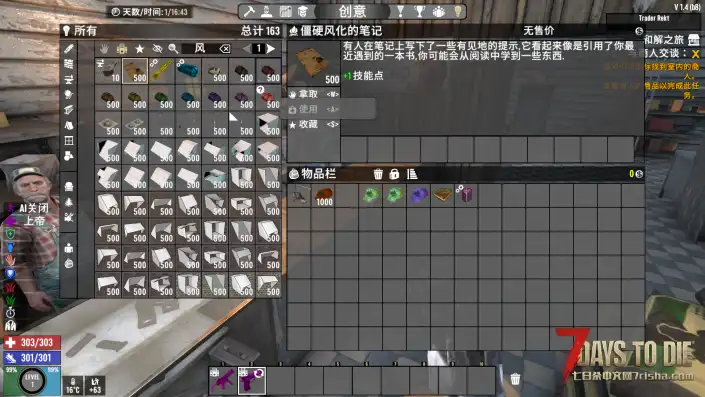Select the person category icon in sidebar
The width and height of the screenshot is (705, 397).
coord(69,248)
